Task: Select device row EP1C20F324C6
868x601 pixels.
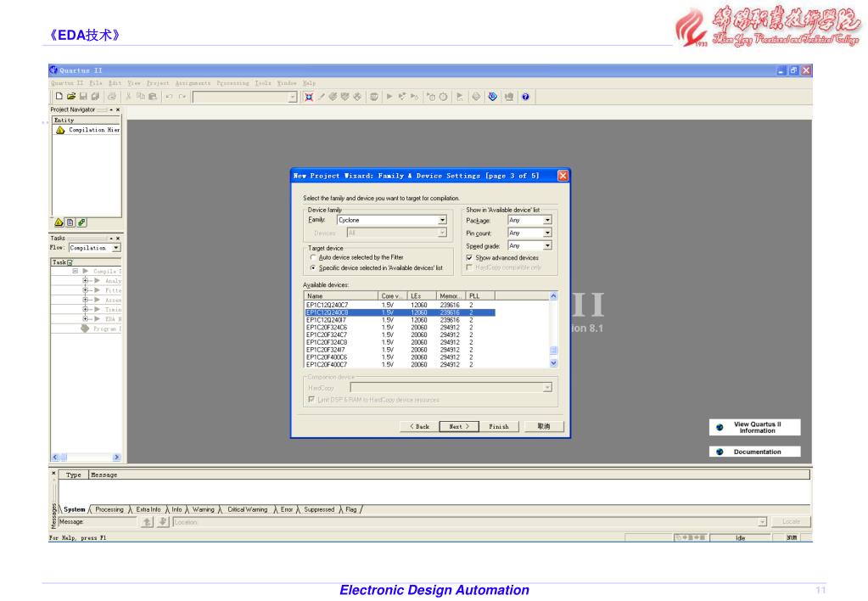Action: [x=400, y=328]
